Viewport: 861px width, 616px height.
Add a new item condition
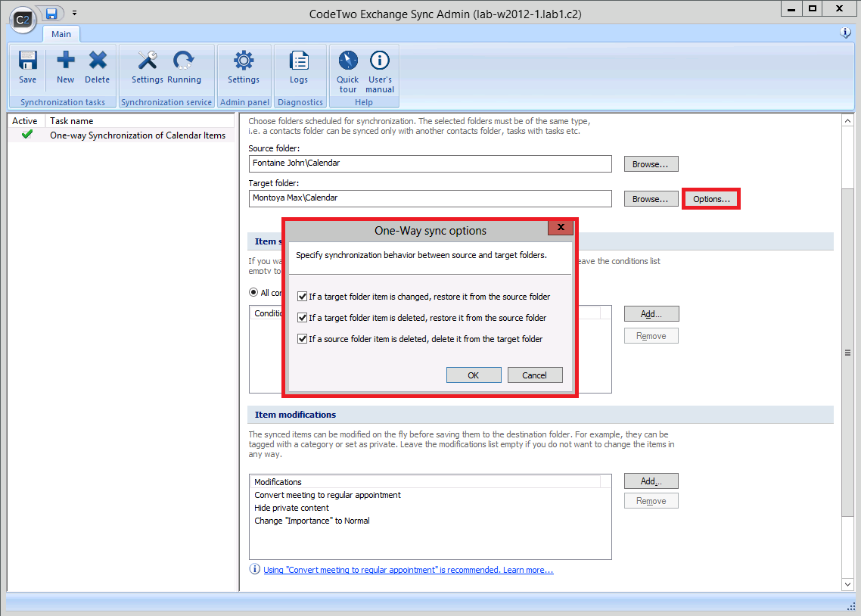click(x=651, y=313)
